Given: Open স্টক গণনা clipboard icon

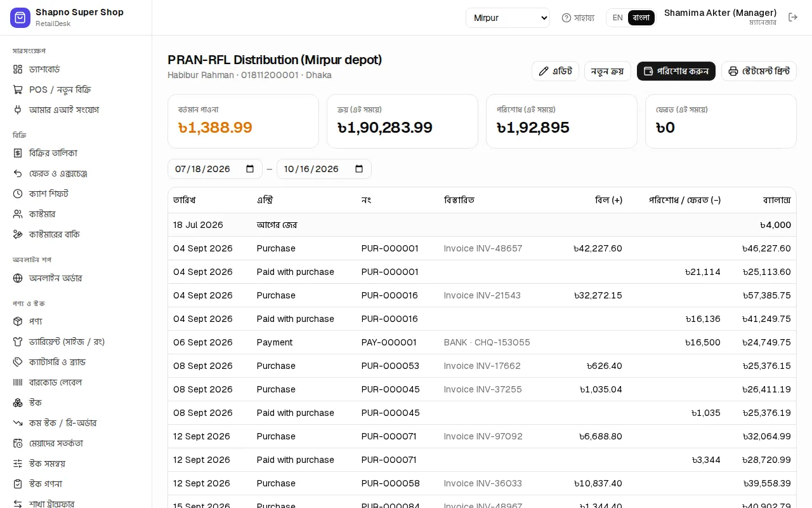Looking at the screenshot, I should tap(18, 484).
